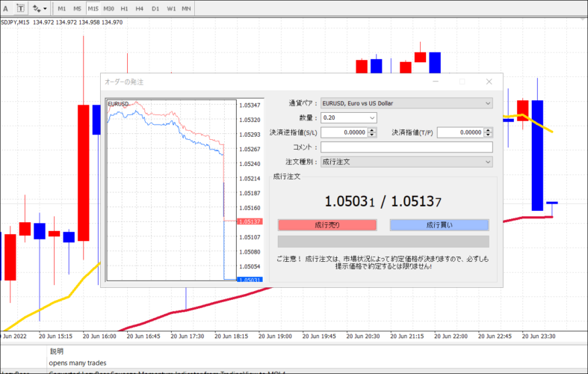588x374 pixels.
Task: Click the red 成行売り sell button
Action: [327, 225]
